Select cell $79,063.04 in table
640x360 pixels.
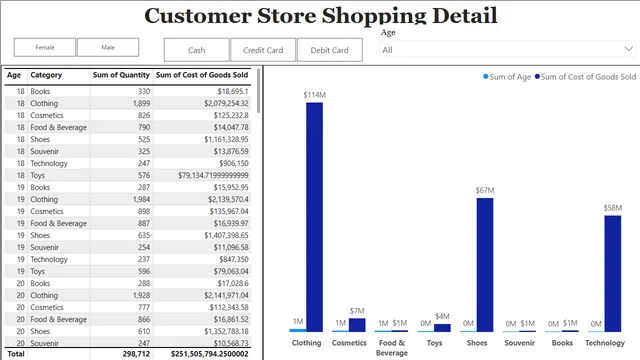(231, 271)
